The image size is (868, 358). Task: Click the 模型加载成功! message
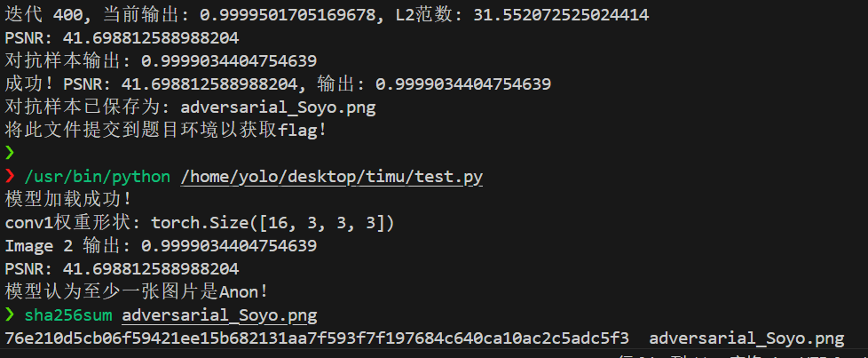(68, 200)
